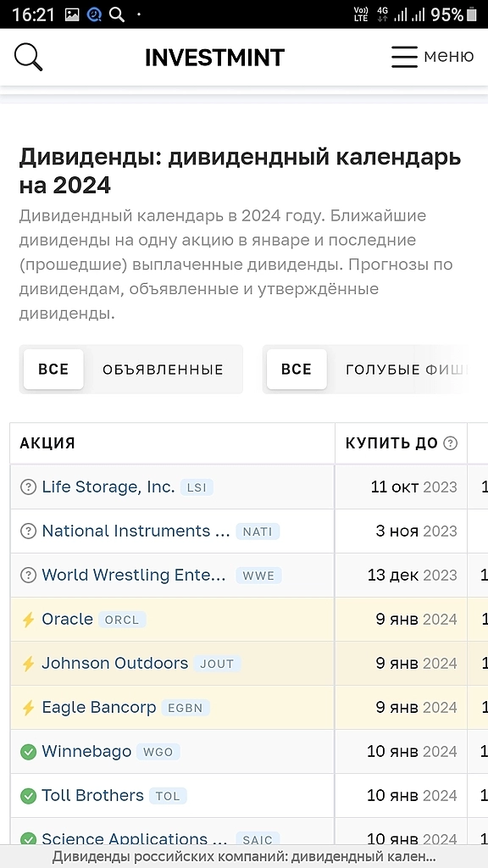The width and height of the screenshot is (488, 868).
Task: Select the АКЦИЯ column header
Action: point(42,442)
